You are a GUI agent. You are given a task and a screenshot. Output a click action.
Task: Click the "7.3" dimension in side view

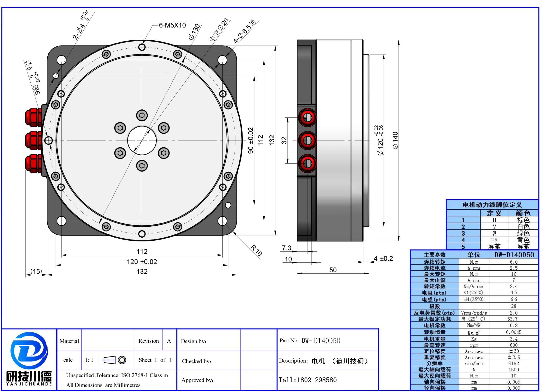coord(287,248)
